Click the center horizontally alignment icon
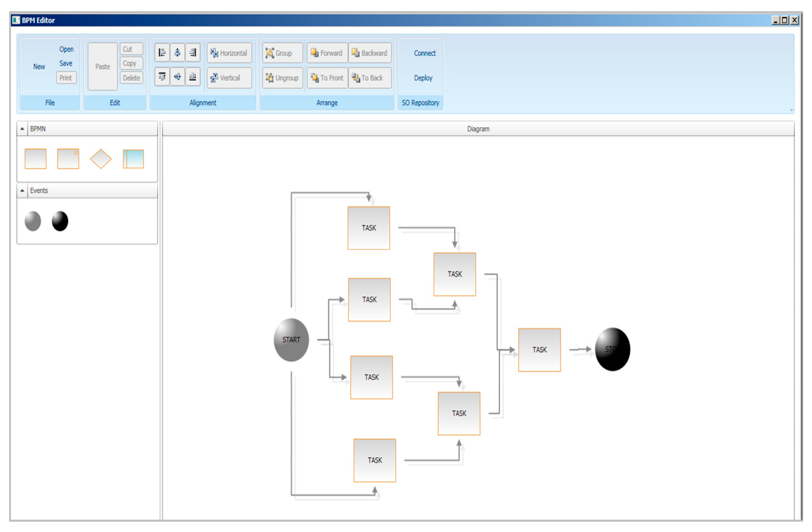Image resolution: width=812 pixels, height=532 pixels. 177,53
